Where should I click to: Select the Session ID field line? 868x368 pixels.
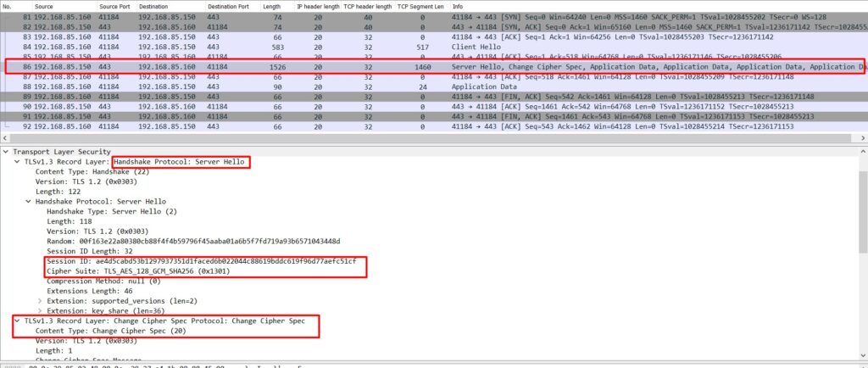(x=202, y=261)
